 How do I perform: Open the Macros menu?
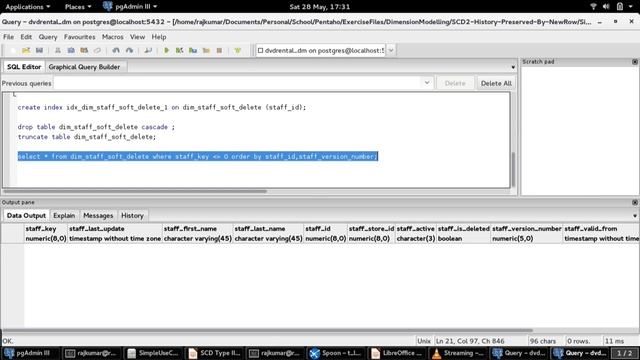point(113,37)
